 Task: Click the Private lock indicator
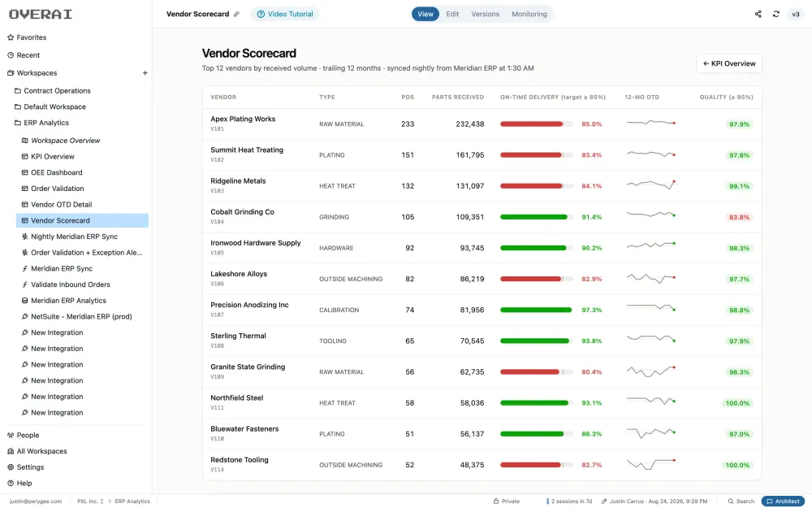(x=507, y=501)
